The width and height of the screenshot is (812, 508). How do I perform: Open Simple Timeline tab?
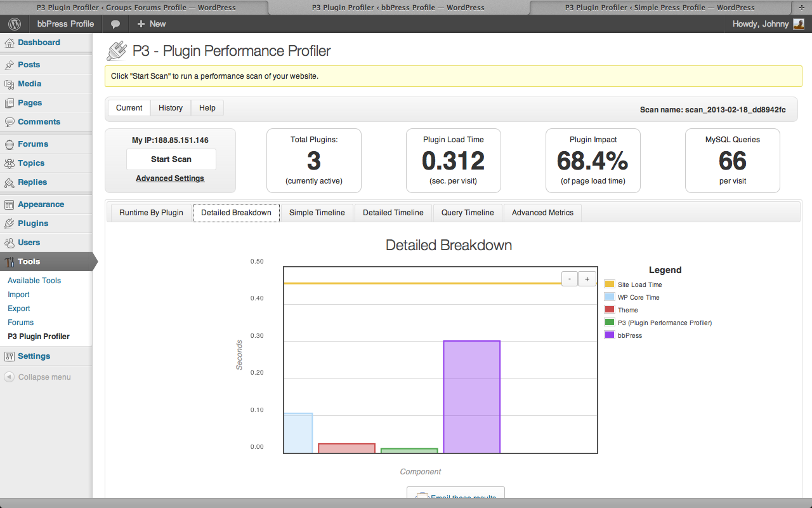click(317, 213)
